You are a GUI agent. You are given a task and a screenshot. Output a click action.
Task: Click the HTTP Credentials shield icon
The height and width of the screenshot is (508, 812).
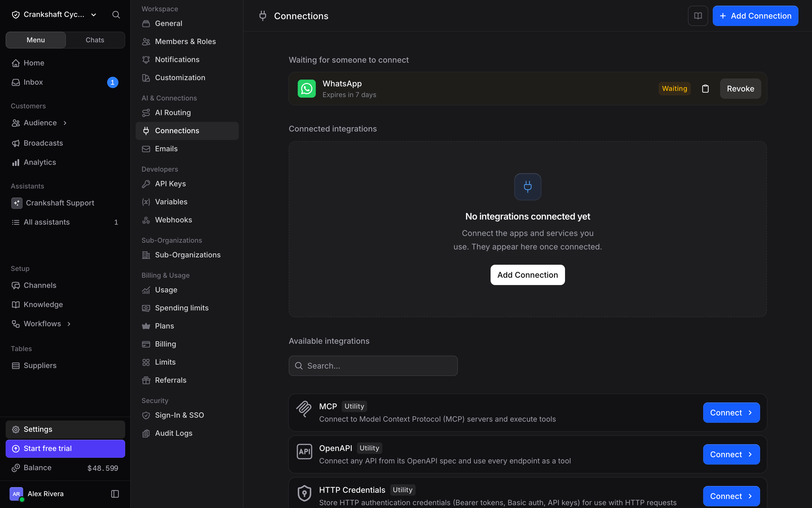(304, 493)
